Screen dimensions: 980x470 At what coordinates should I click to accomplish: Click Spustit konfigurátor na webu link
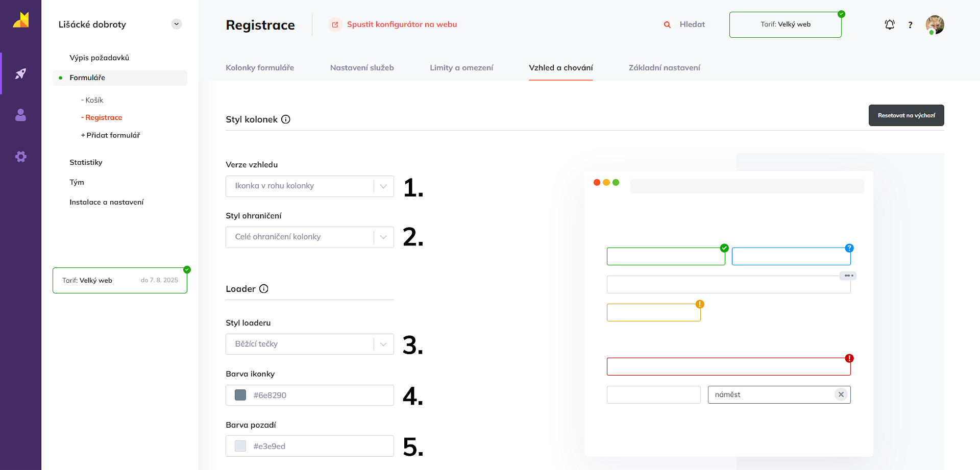pos(402,24)
